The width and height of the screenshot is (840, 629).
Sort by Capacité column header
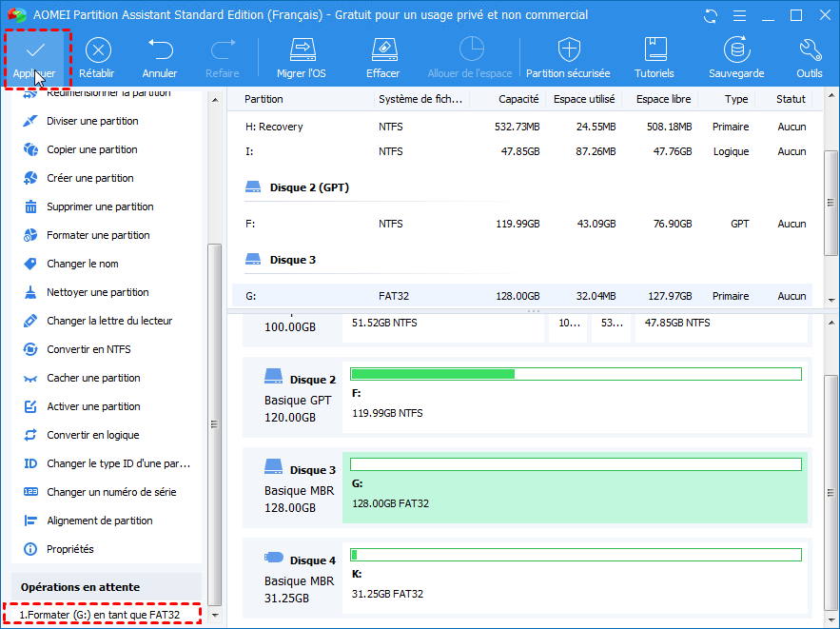(518, 99)
